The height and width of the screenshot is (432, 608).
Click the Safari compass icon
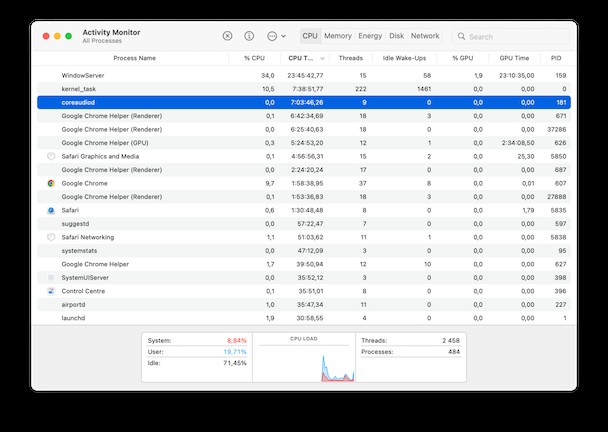[x=51, y=211]
